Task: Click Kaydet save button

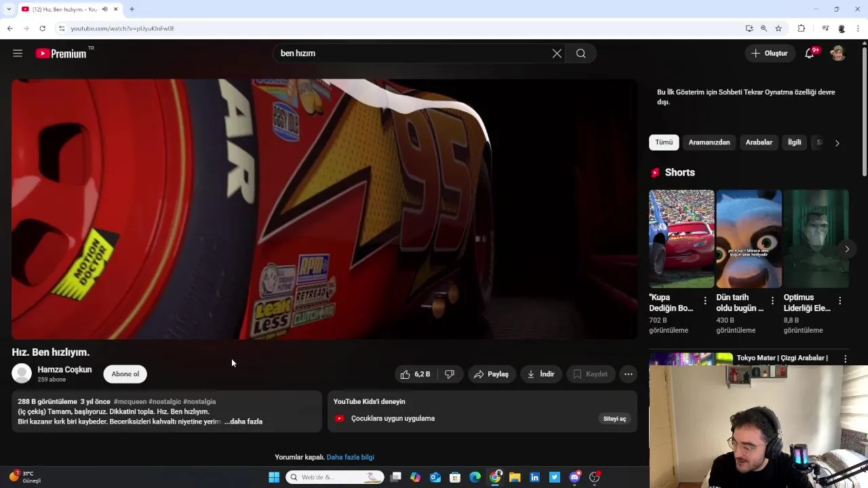Action: coord(591,374)
